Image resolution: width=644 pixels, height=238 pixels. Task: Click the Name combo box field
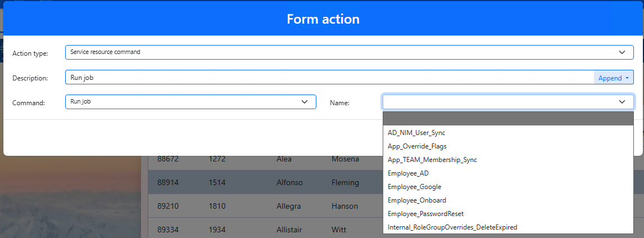pos(507,101)
